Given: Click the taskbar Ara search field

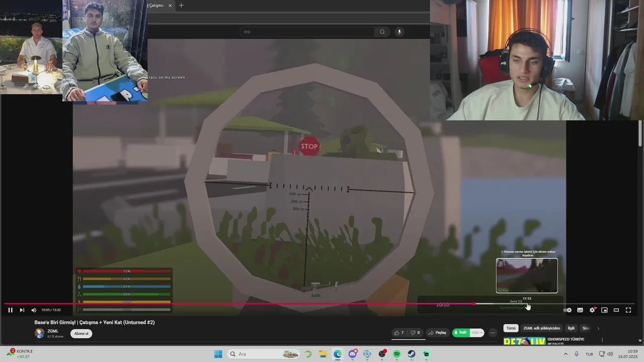Looking at the screenshot, I should (264, 354).
